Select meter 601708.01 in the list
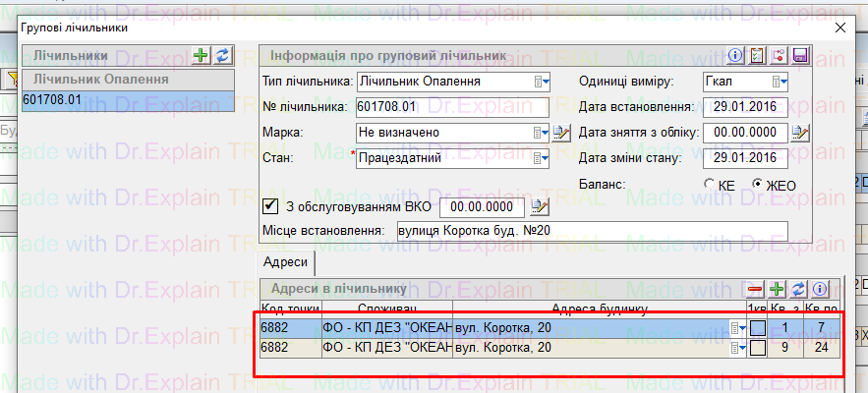868x393 pixels. click(x=127, y=99)
